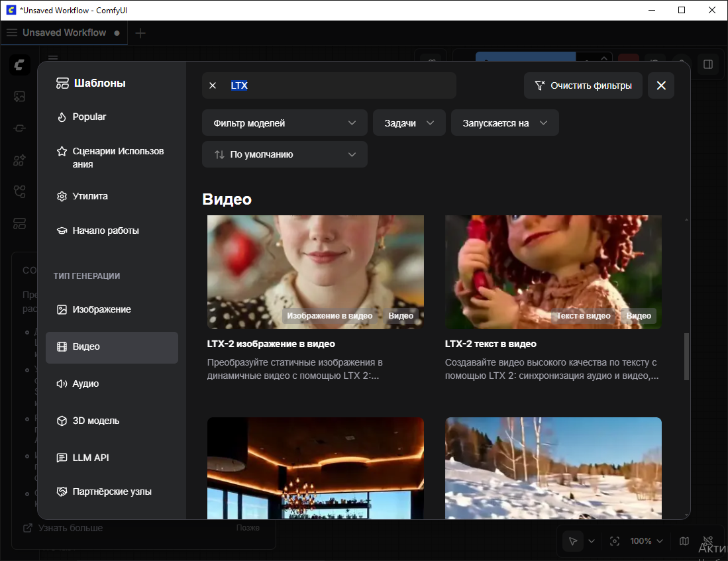Click the scrollbar up arrow in template list

(686, 220)
